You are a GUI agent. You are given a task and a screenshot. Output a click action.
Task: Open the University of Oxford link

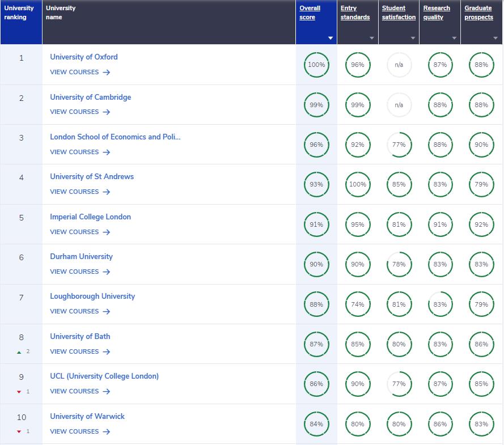[84, 57]
